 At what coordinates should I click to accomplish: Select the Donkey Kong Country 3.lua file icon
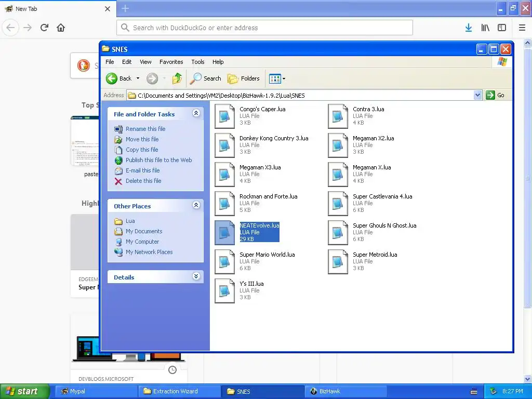pyautogui.click(x=224, y=145)
